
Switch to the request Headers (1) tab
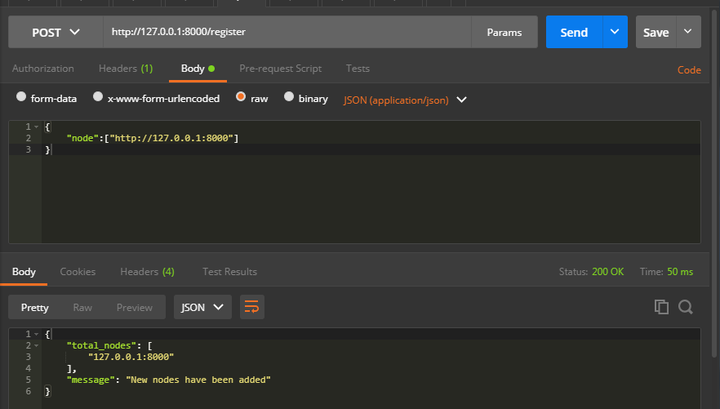point(125,69)
